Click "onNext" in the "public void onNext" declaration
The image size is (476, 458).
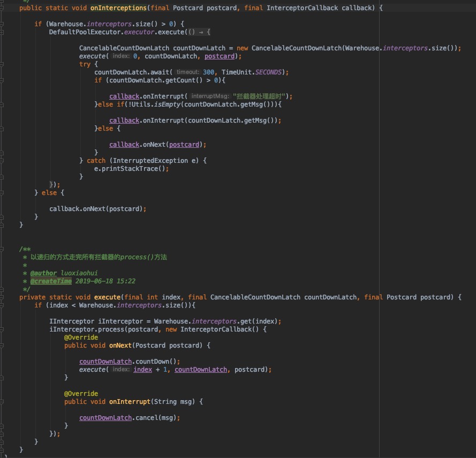[x=120, y=346]
